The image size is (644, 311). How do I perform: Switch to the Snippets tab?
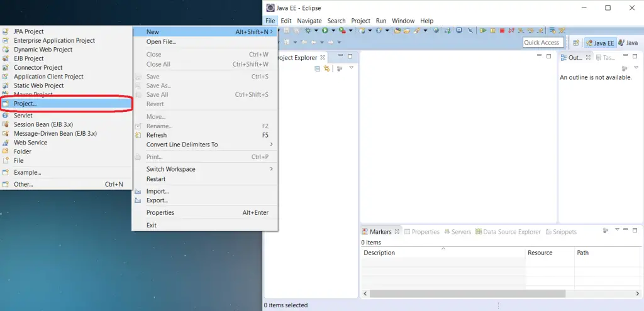(x=561, y=232)
